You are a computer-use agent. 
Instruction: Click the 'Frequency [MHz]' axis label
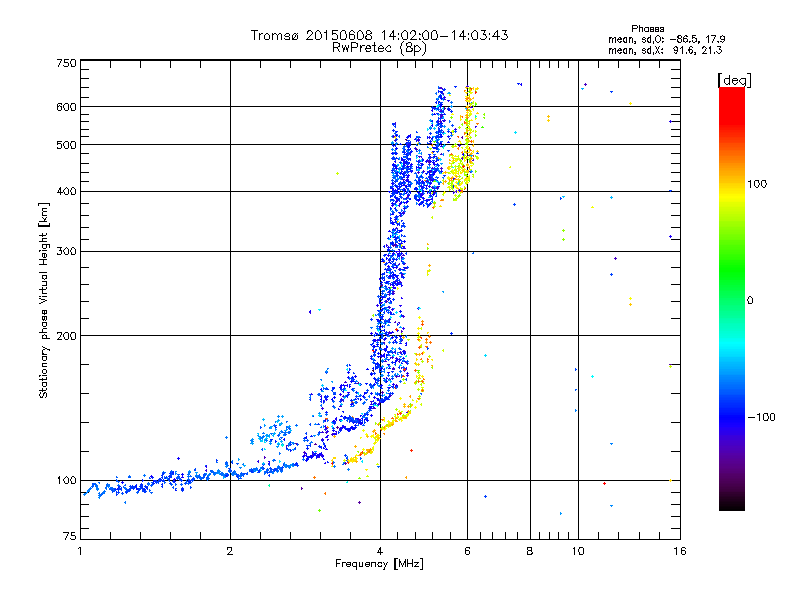[x=379, y=564]
